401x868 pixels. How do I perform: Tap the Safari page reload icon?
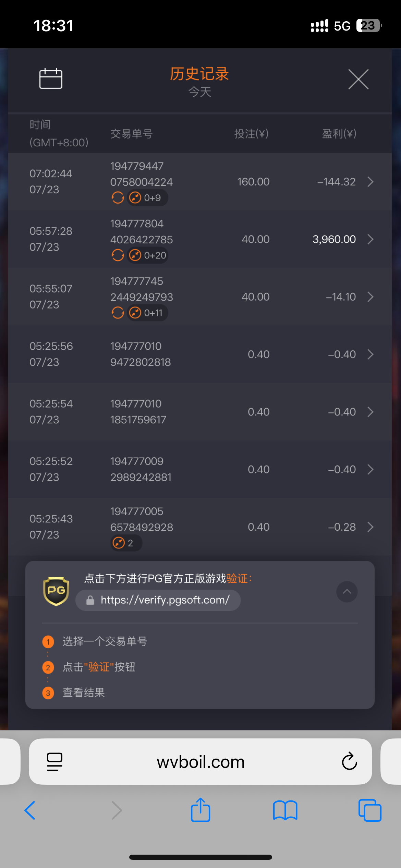point(349,761)
